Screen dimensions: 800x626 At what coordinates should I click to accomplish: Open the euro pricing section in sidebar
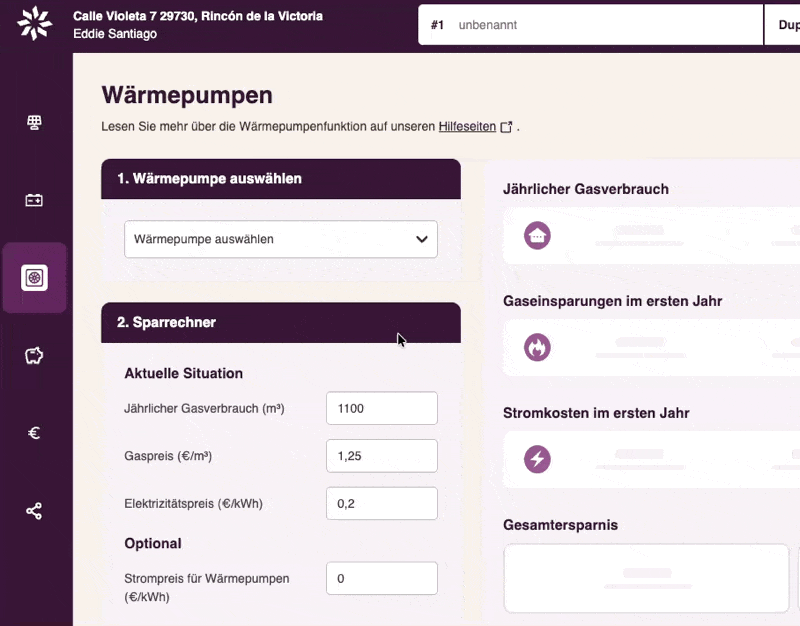pyautogui.click(x=35, y=433)
